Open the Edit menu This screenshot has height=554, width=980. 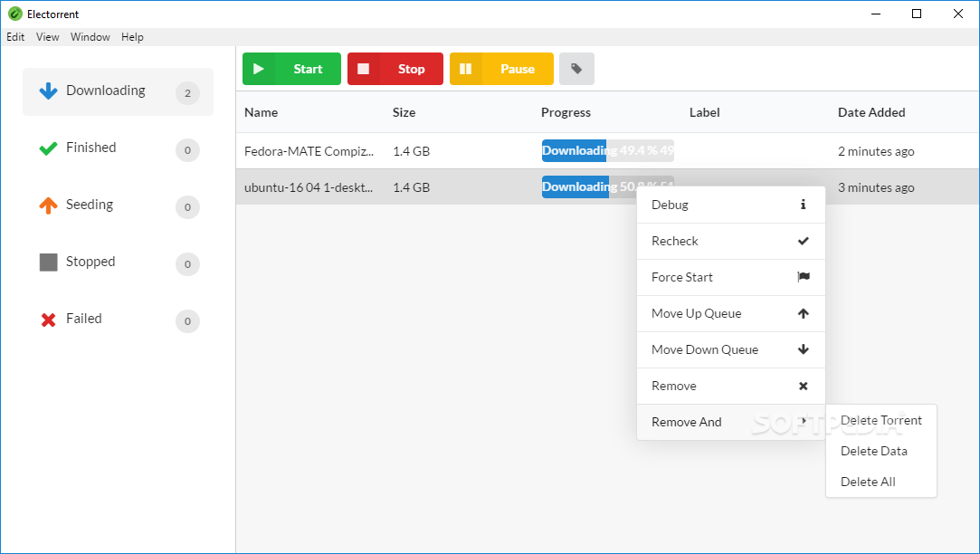tap(15, 37)
